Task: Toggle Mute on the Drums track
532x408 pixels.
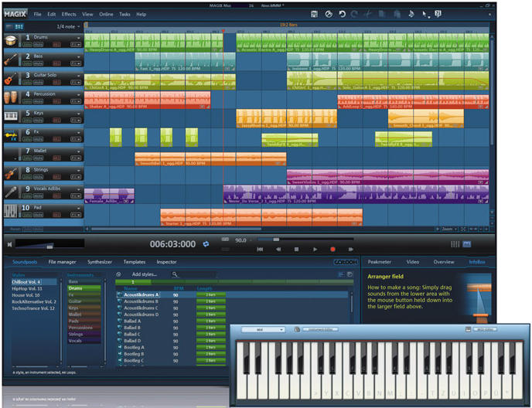Action: click(38, 44)
